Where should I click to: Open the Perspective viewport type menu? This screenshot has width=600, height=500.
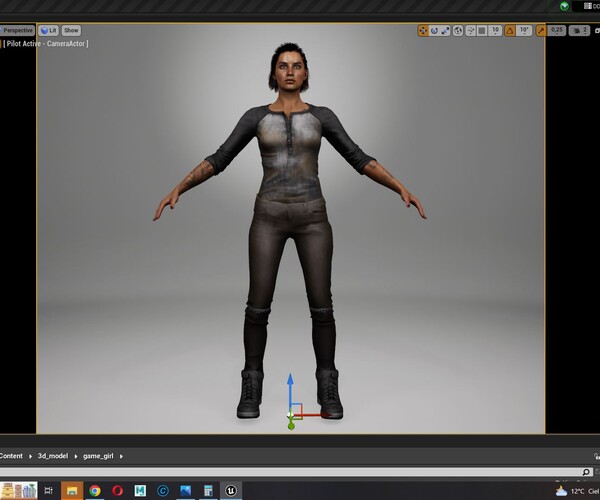(x=17, y=30)
